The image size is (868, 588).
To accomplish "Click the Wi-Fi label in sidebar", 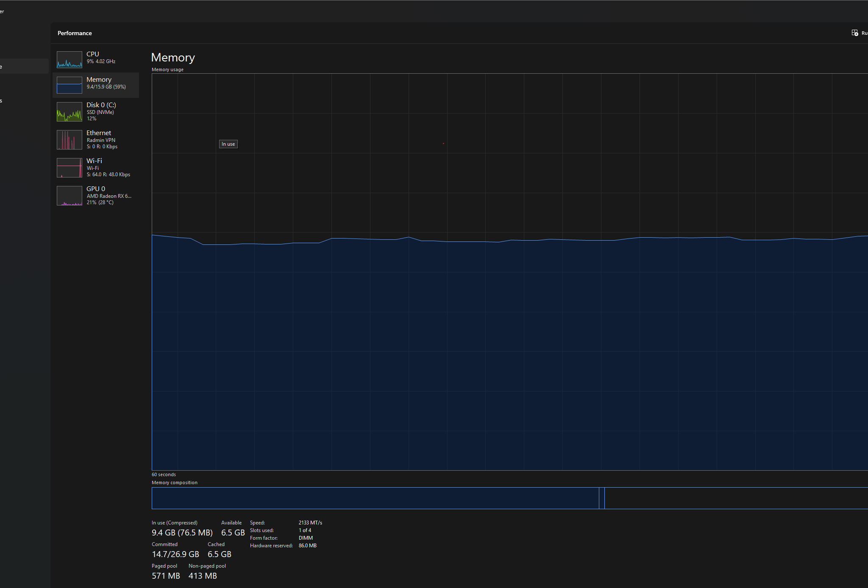I will point(94,161).
